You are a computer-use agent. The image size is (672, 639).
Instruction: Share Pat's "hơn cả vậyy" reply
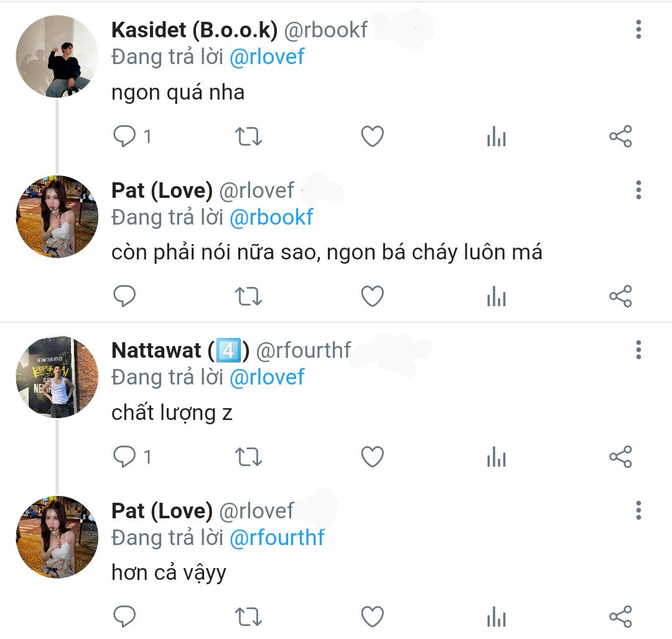click(x=620, y=617)
